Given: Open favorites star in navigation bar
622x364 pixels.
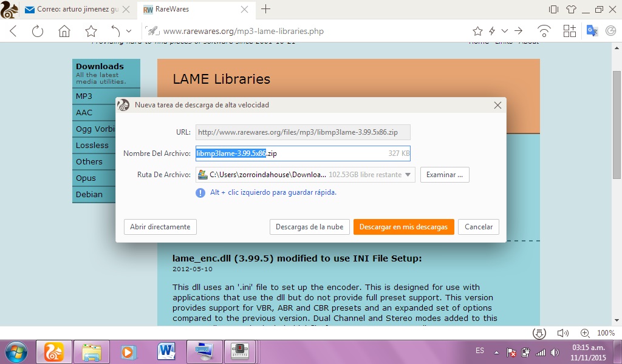Looking at the screenshot, I should (x=91, y=31).
